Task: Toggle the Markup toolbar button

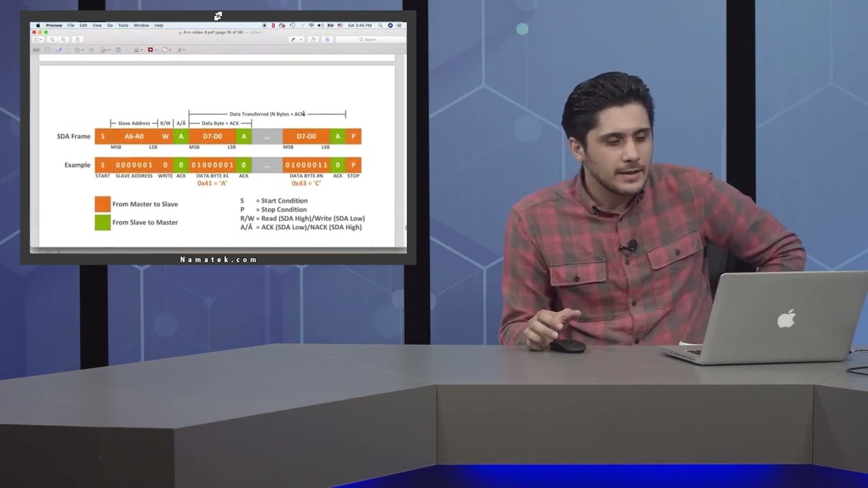Action: click(328, 39)
